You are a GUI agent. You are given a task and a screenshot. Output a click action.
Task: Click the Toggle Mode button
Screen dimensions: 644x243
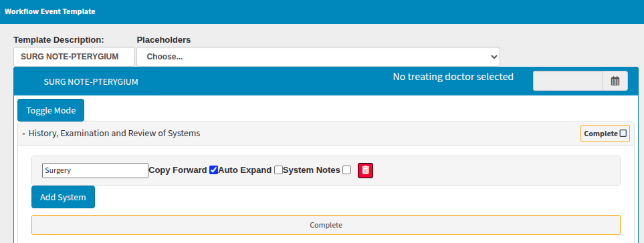(x=51, y=110)
